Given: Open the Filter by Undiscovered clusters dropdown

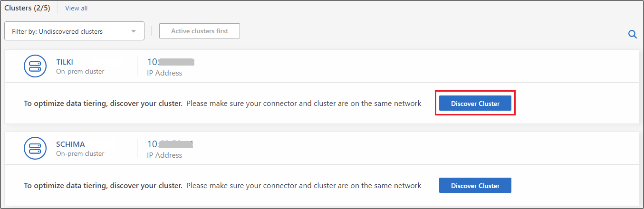Looking at the screenshot, I should click(x=74, y=32).
